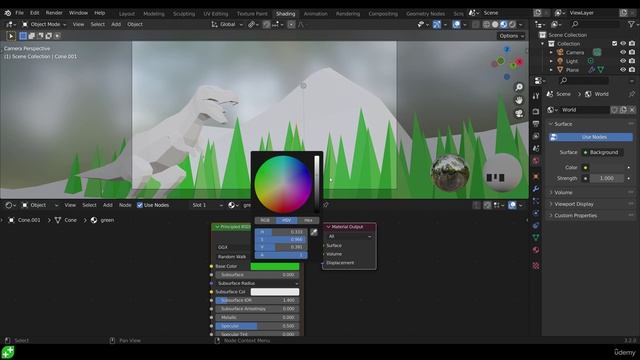This screenshot has height=360, width=640.
Task: Open the World properties tab icon
Action: coord(536,160)
